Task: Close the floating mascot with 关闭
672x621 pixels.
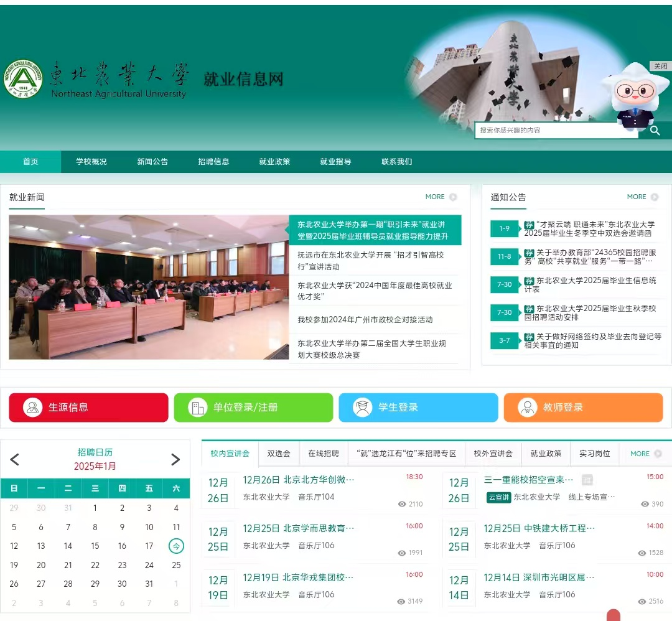Action: tap(660, 66)
